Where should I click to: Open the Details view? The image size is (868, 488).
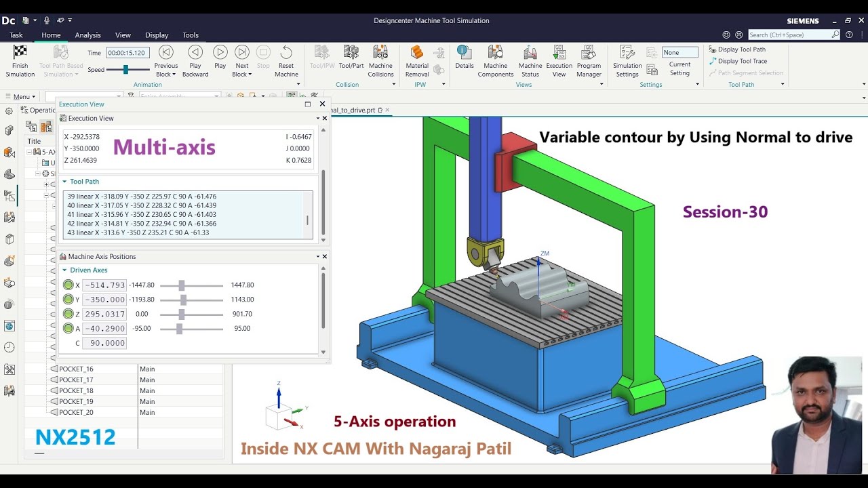tap(465, 57)
